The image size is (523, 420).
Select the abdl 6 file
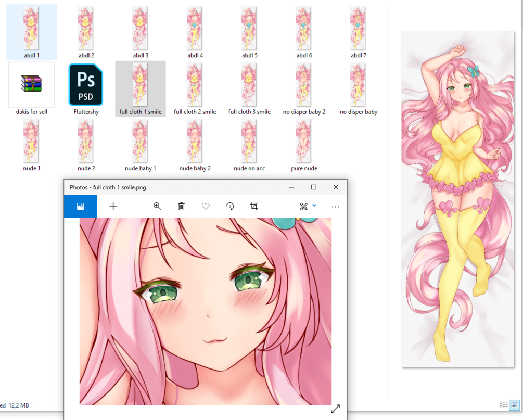tap(304, 32)
